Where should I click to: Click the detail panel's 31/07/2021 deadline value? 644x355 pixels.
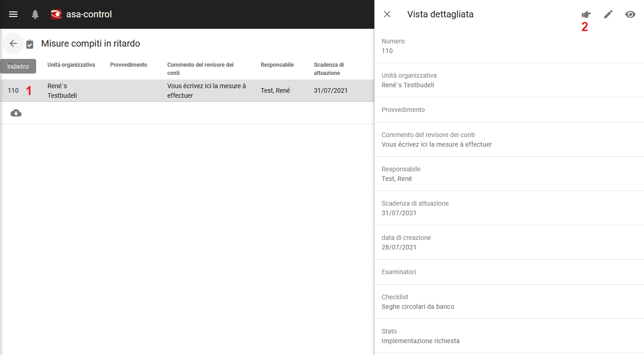[x=399, y=213]
